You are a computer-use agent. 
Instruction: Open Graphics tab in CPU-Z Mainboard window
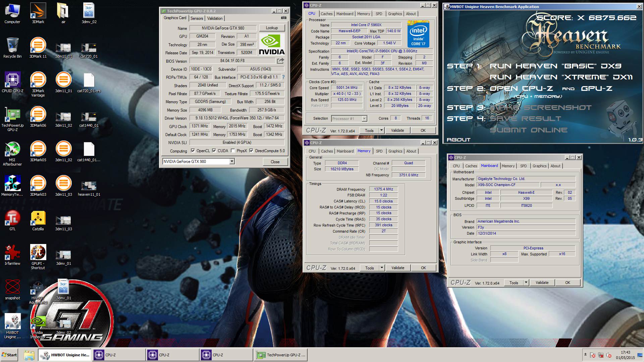pos(539,166)
